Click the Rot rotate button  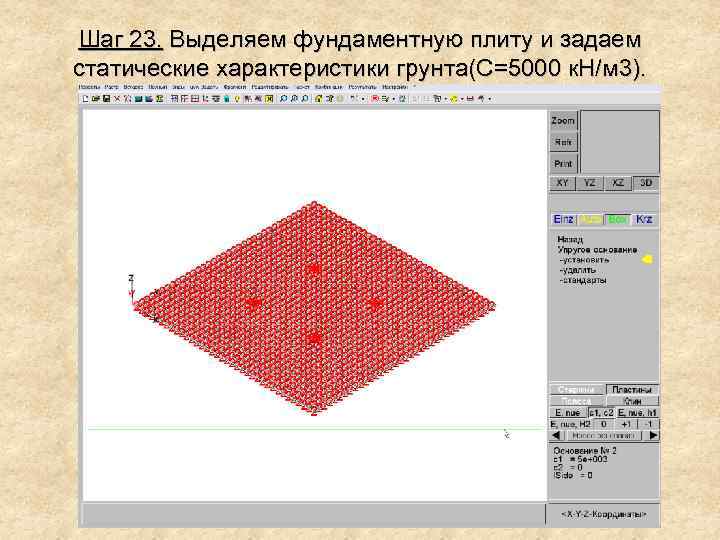pos(563,142)
